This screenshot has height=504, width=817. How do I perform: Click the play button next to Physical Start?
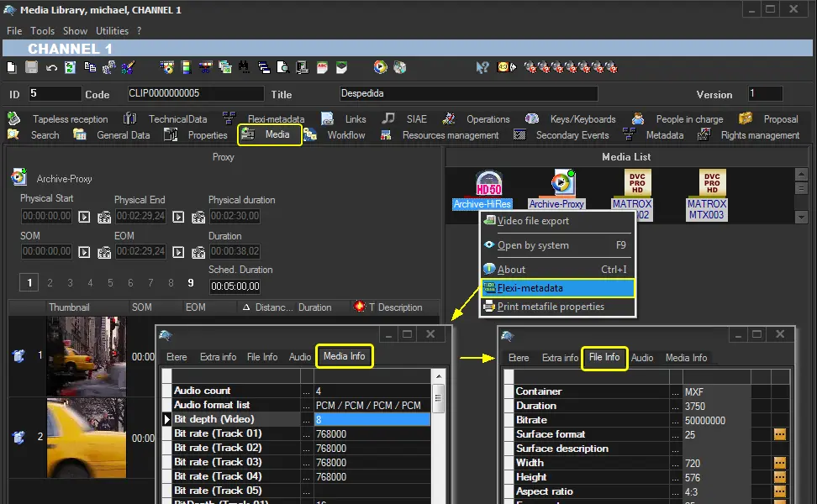pos(84,217)
